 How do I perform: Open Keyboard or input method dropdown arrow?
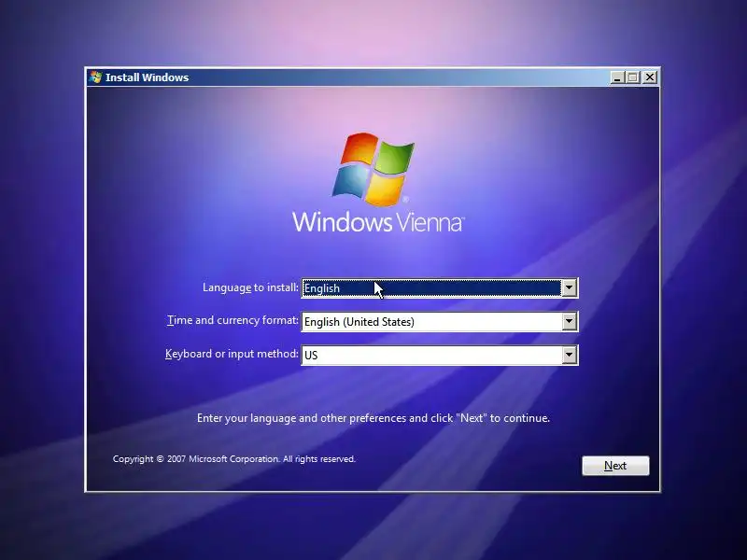pyautogui.click(x=569, y=355)
